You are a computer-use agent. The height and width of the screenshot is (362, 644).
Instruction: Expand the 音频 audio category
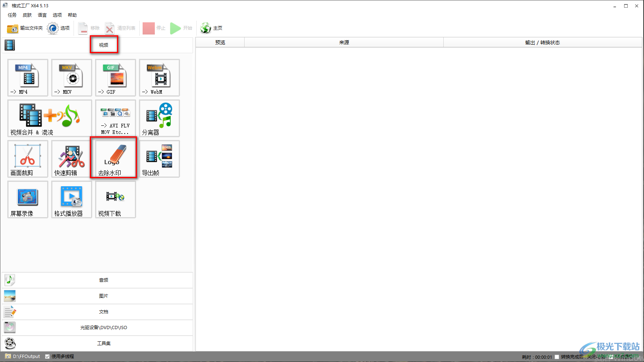click(98, 280)
